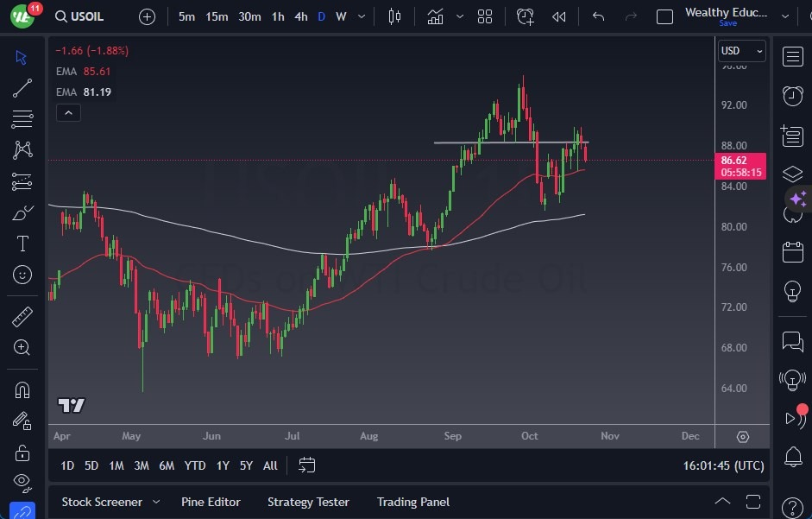812x519 pixels.
Task: Select the Text annotation tool
Action: (x=22, y=244)
